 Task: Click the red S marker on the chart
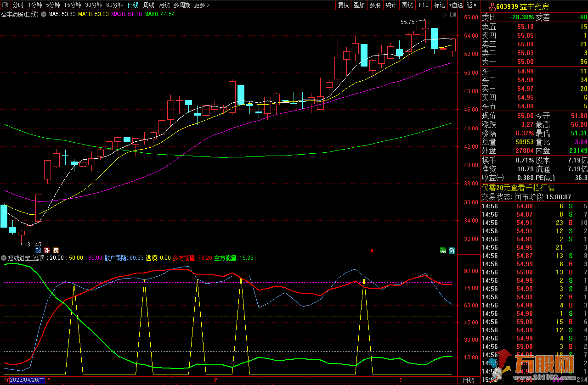[x=372, y=251]
